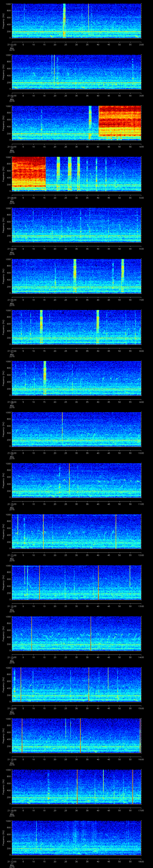The height and width of the screenshot is (868, 153).
Task: Click the '5:00' end time label
Action: tap(141, 197)
